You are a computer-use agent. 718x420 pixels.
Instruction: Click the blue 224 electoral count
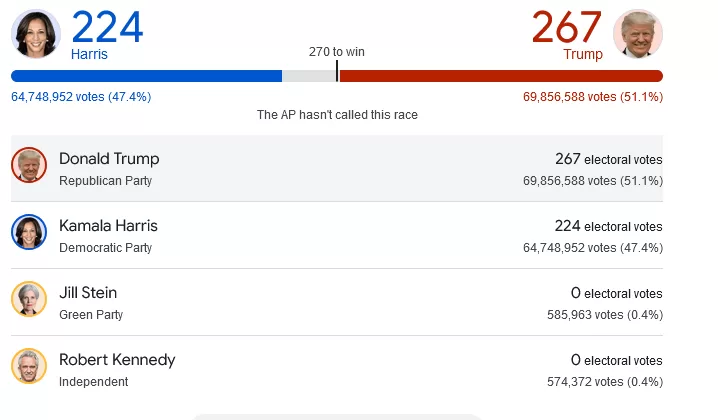pyautogui.click(x=107, y=26)
